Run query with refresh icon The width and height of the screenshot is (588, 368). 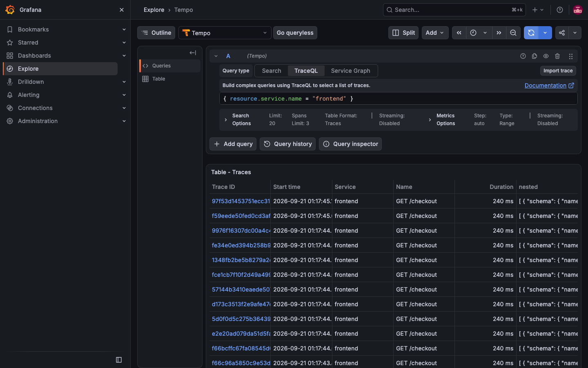(531, 33)
